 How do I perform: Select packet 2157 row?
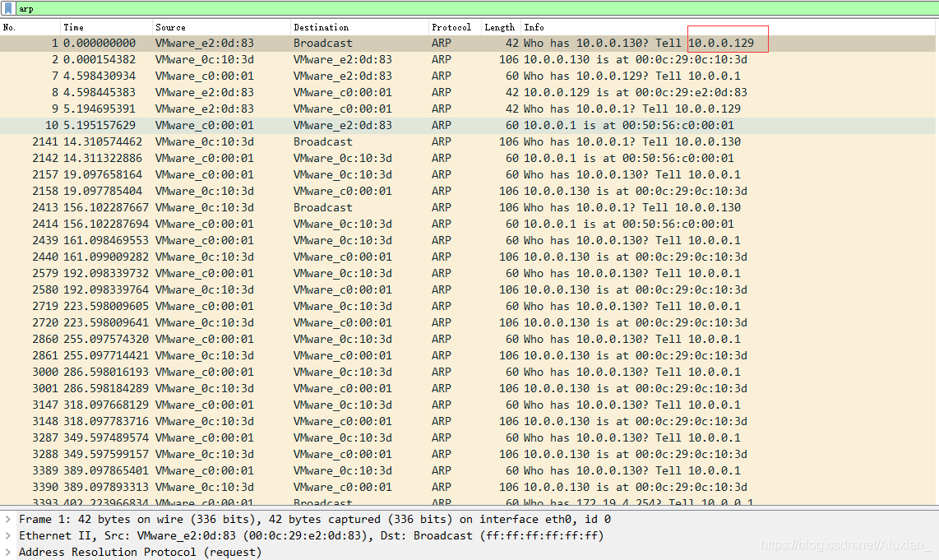point(468,175)
